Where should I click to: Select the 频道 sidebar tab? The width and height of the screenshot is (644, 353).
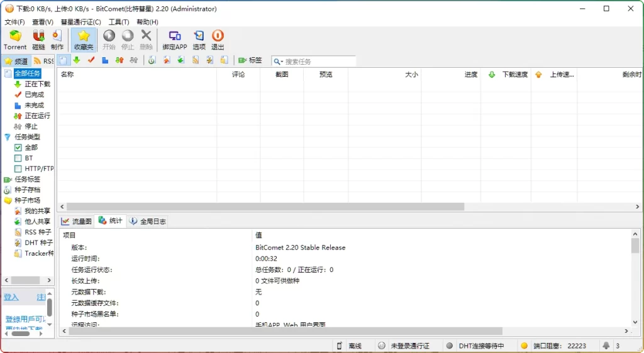pyautogui.click(x=16, y=61)
